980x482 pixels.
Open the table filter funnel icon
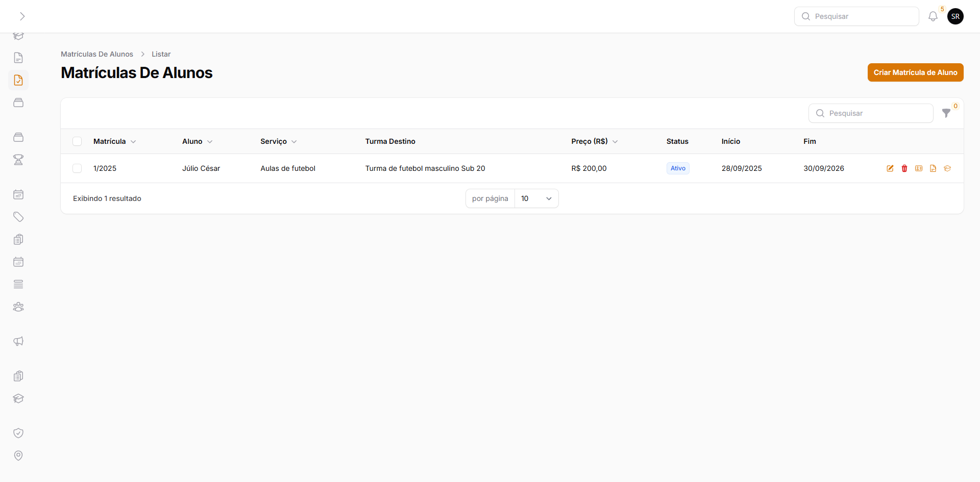click(x=946, y=113)
